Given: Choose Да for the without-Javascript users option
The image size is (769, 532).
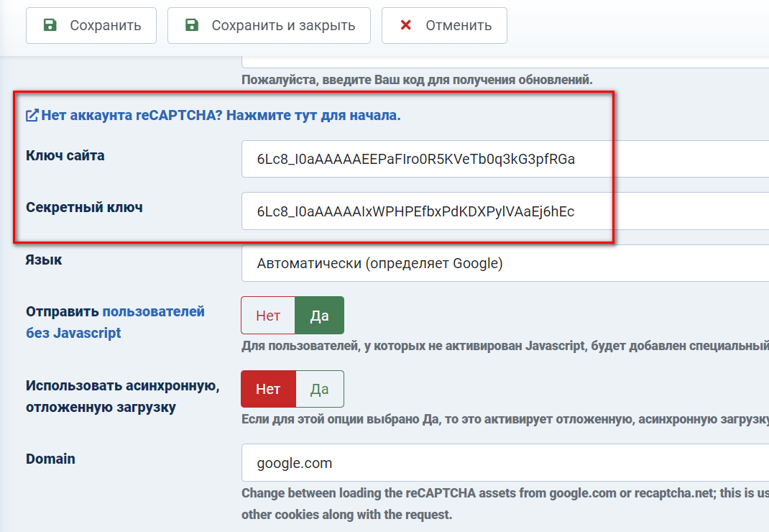Looking at the screenshot, I should (319, 316).
